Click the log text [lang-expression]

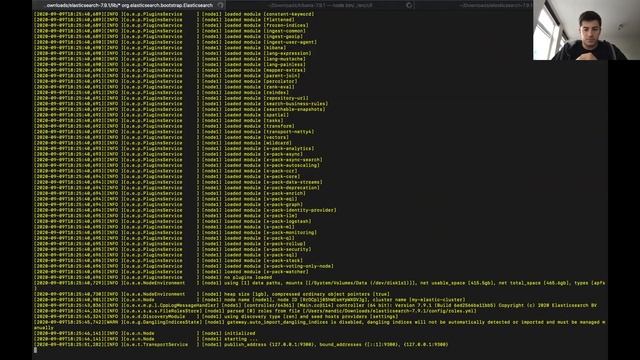287,53
